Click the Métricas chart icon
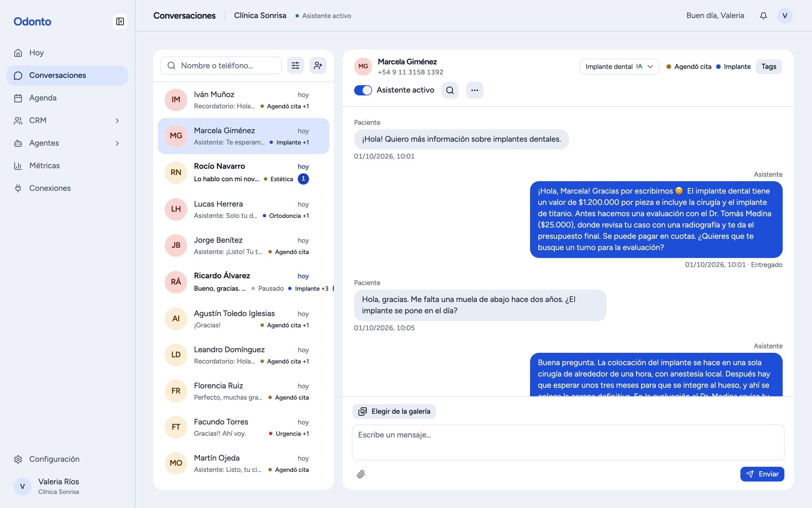This screenshot has width=812, height=508. [x=18, y=166]
